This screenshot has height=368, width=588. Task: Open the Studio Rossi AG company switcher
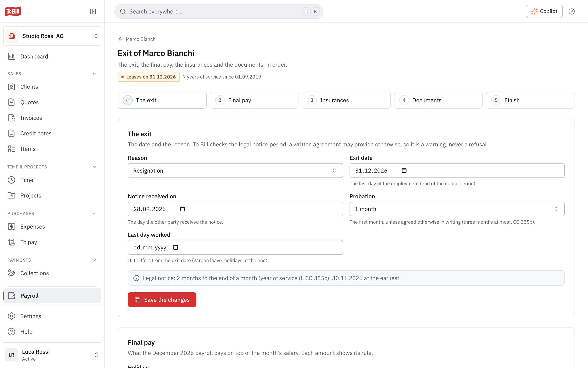click(52, 36)
